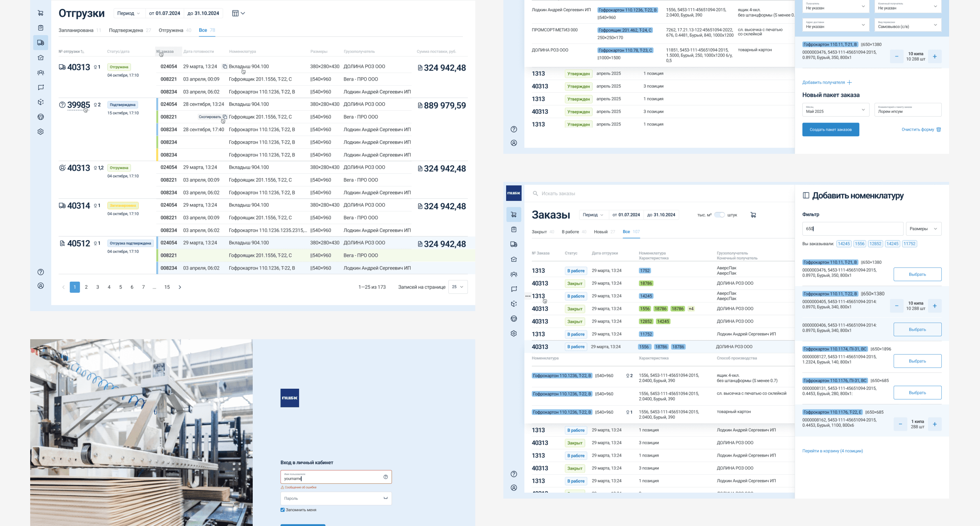Open the records-per-page 25 dropdown
The width and height of the screenshot is (980, 526).
coord(458,287)
